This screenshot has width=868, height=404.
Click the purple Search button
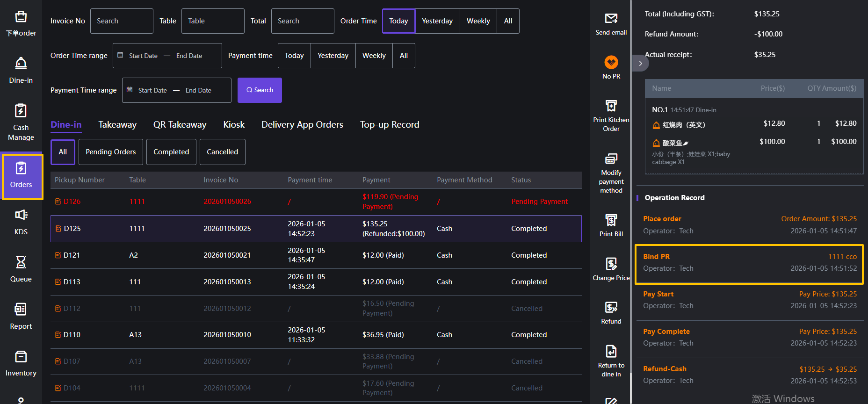[260, 90]
